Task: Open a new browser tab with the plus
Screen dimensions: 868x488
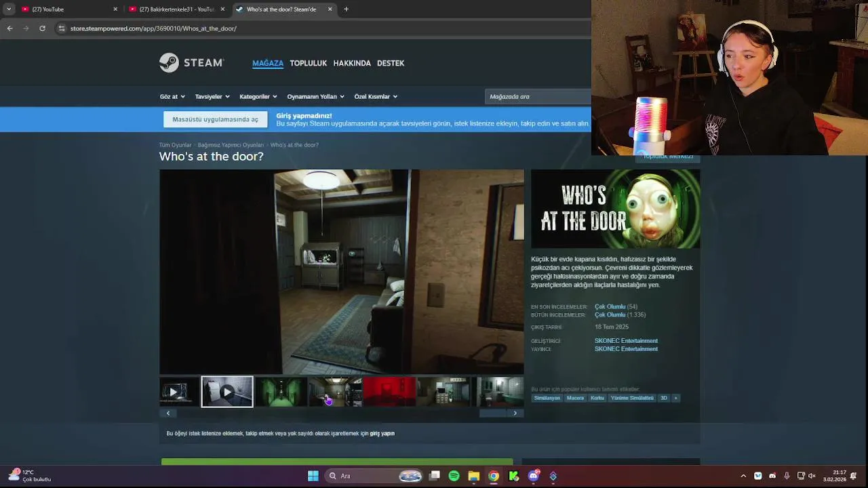Action: tap(346, 9)
